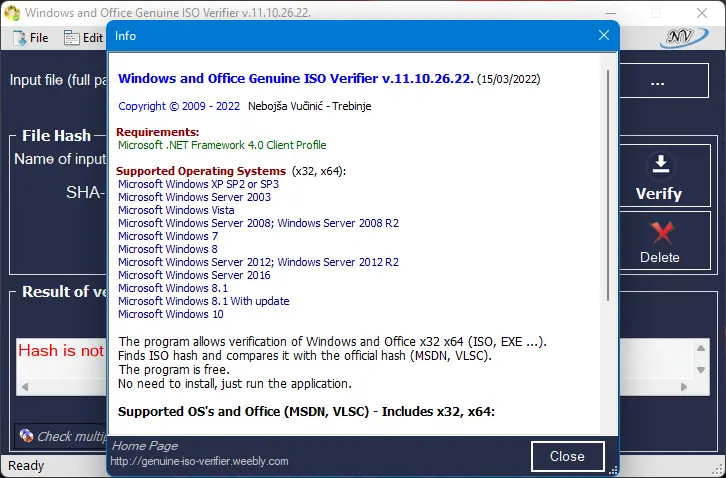Image resolution: width=726 pixels, height=478 pixels.
Task: Click 'Microsoft Windows Server 2016' line
Action: coord(194,275)
